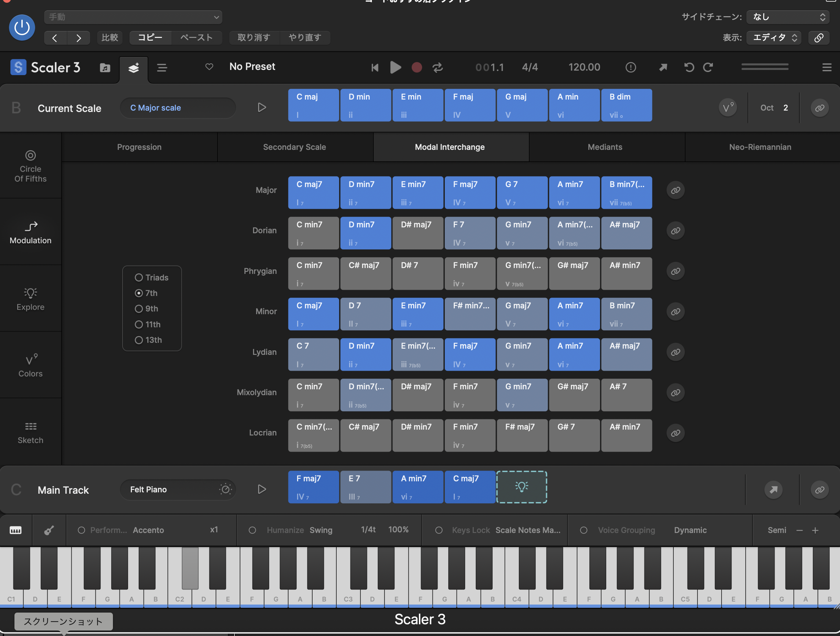
Task: Click the 取り消す button
Action: point(254,38)
